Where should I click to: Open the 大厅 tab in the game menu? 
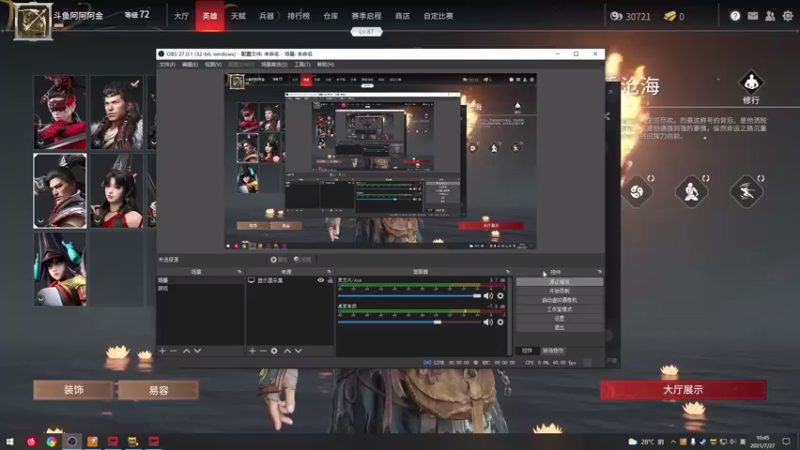pos(181,16)
